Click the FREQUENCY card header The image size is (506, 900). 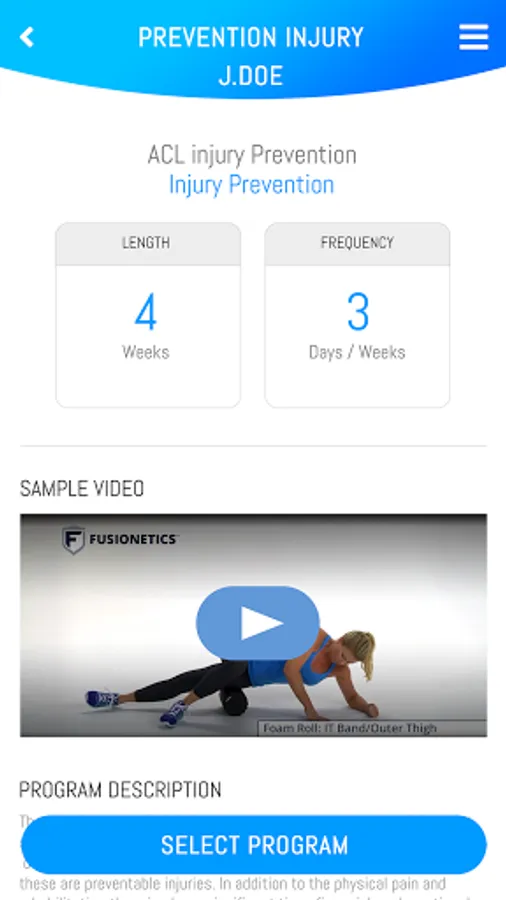click(357, 243)
